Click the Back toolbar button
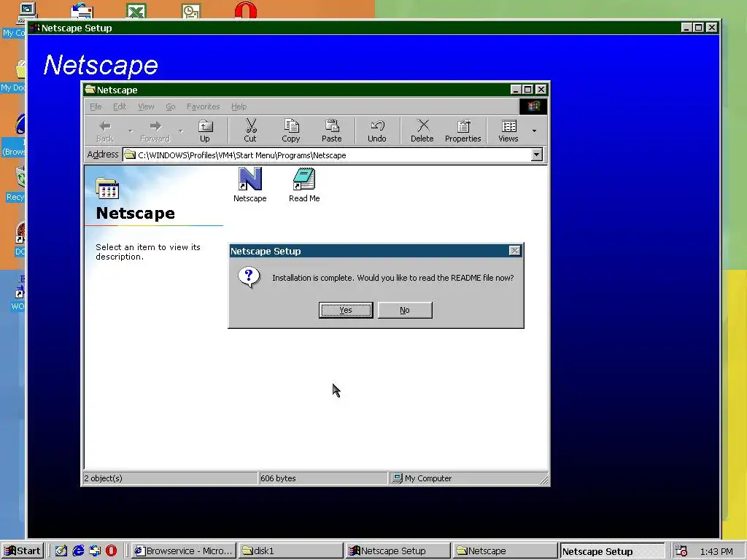This screenshot has height=560, width=747. click(105, 131)
